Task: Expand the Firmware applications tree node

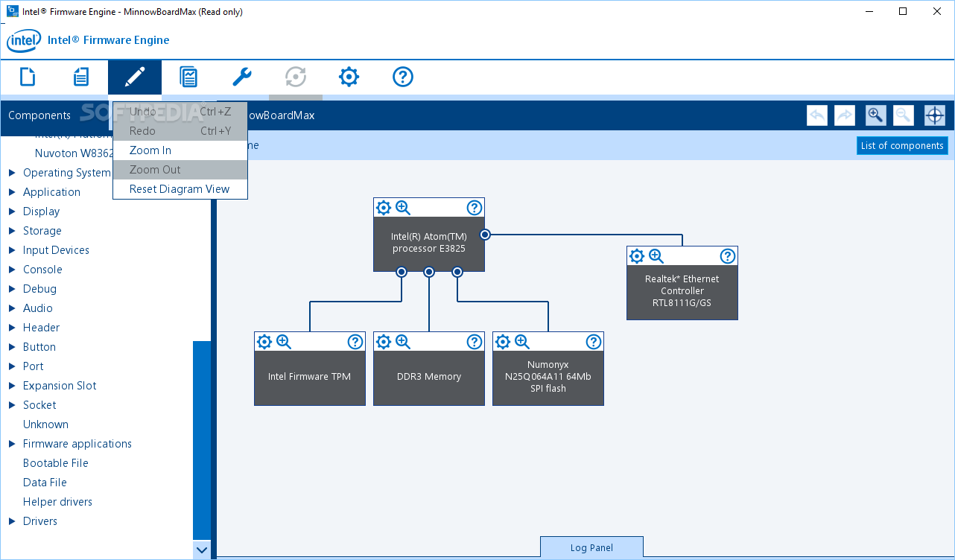Action: coord(12,444)
